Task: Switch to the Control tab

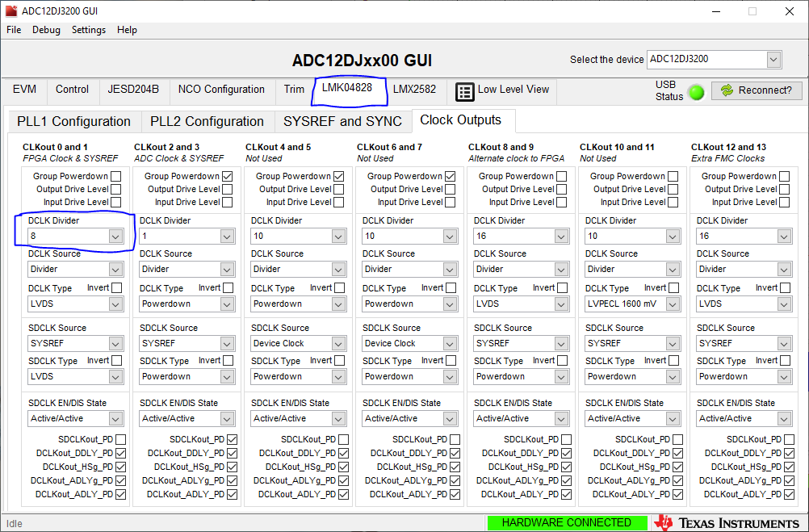Action: coord(72,90)
